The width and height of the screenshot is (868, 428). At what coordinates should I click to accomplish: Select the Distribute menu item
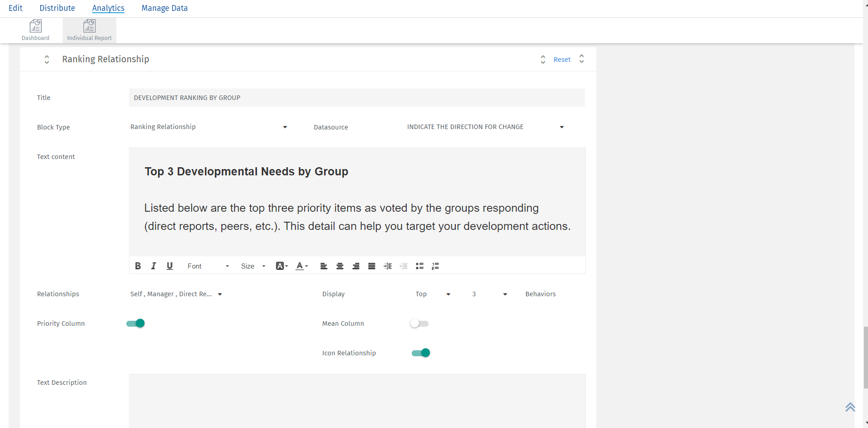coord(57,8)
